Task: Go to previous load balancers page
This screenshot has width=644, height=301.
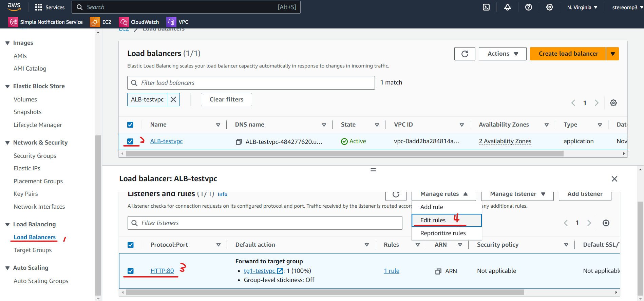Action: (573, 103)
